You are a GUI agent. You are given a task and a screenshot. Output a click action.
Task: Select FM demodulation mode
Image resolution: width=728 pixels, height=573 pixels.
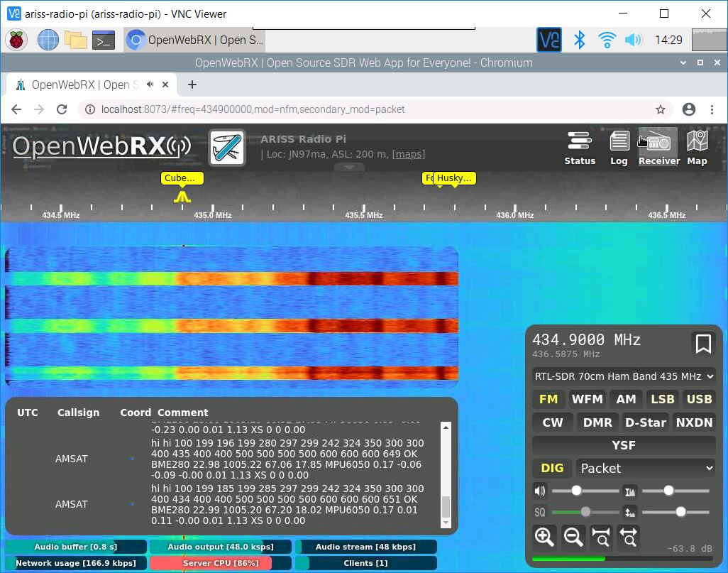point(548,399)
